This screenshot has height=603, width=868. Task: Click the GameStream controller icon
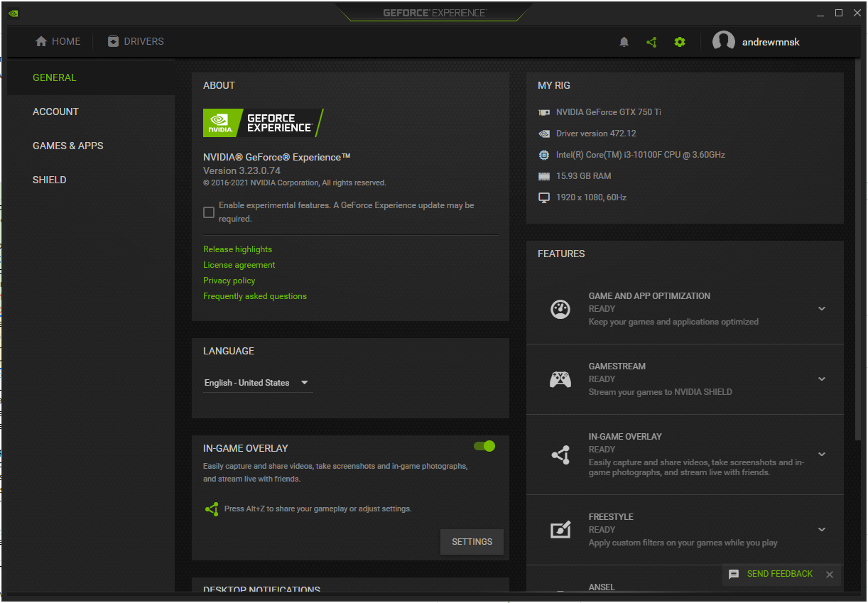click(560, 379)
